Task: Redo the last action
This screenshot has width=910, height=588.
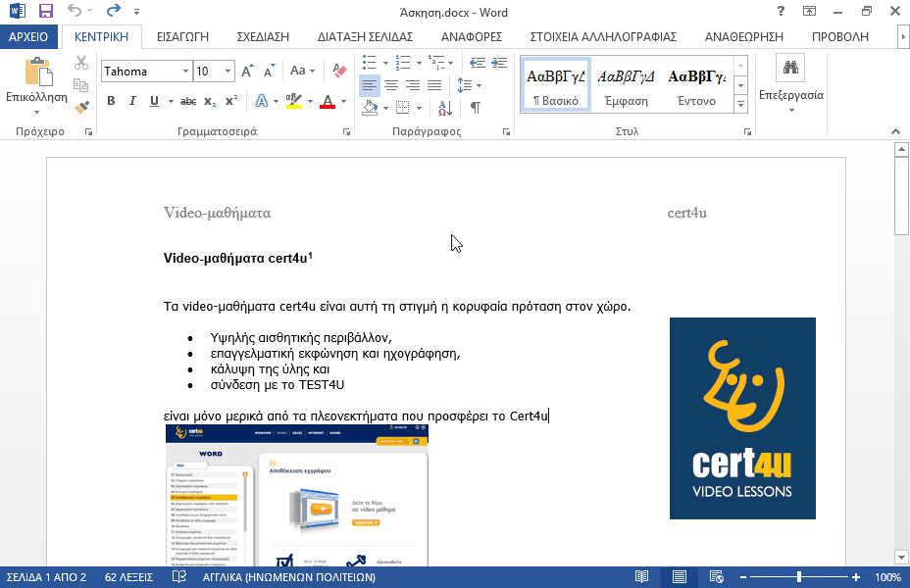Action: coord(114,11)
